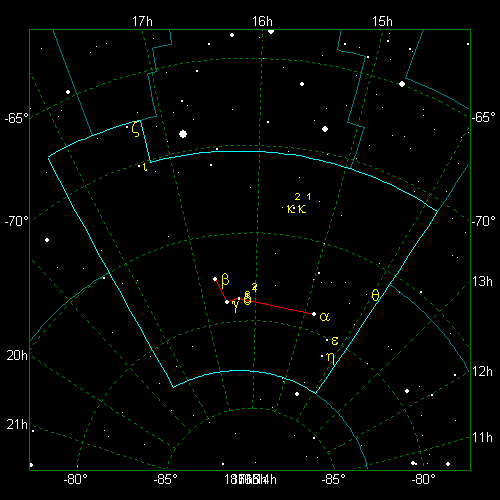Click the 20h right ascension label
The width and height of the screenshot is (500, 500).
pyautogui.click(x=17, y=356)
